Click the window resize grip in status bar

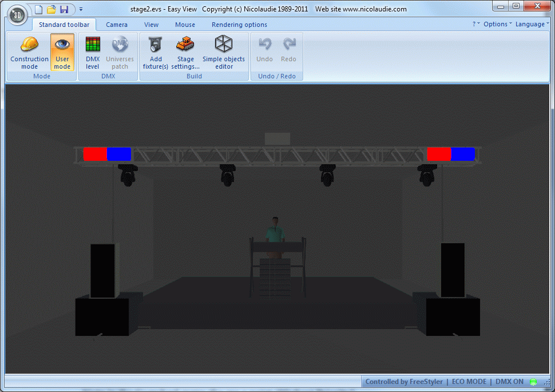coord(546,382)
